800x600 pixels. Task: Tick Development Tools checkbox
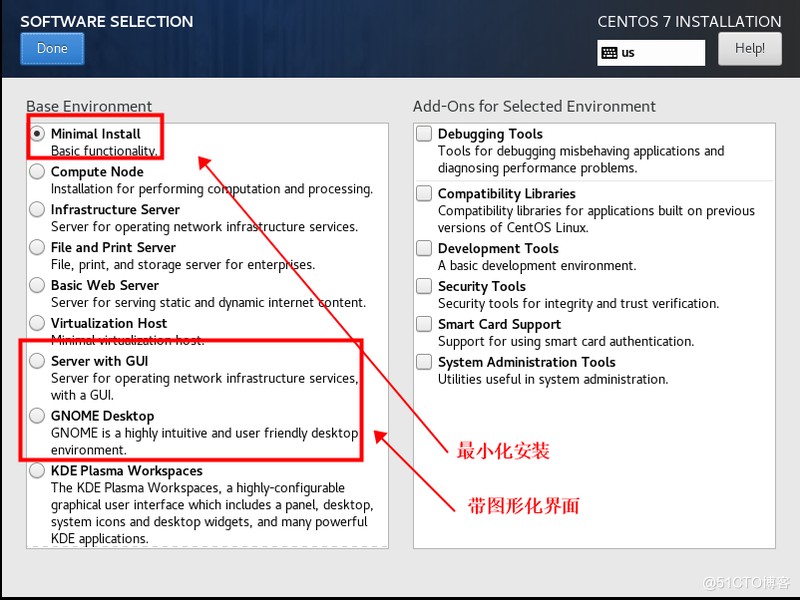[424, 248]
